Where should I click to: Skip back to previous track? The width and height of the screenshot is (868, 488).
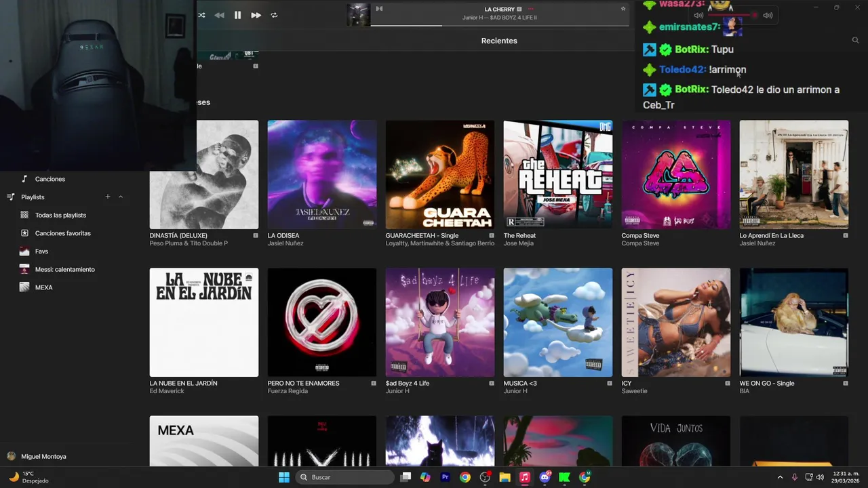(219, 15)
